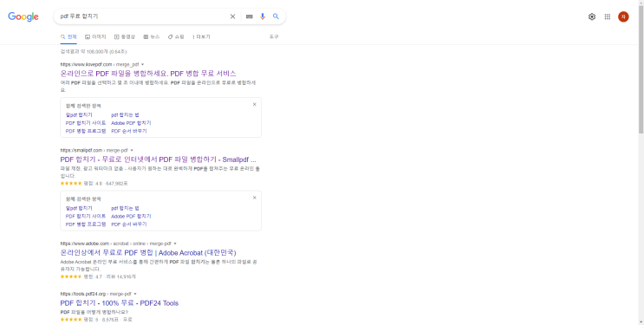The image size is (644, 325).
Task: Click the vertical page scrollbar thumb
Action: (641, 69)
